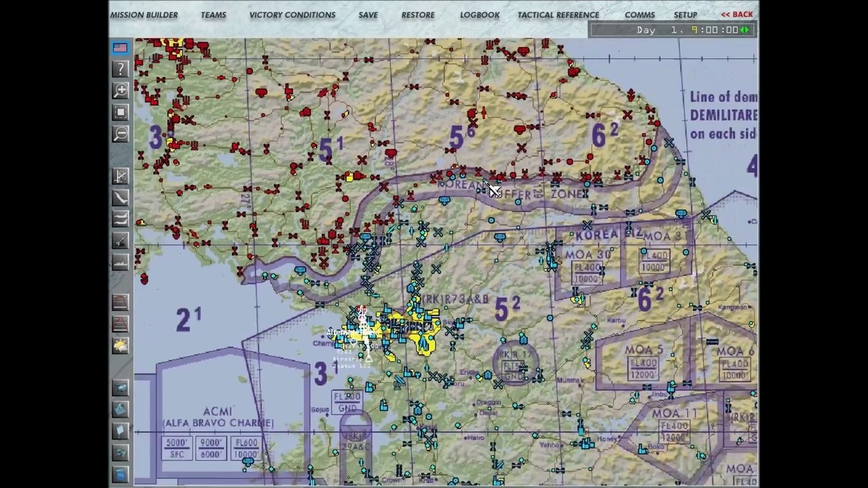Image resolution: width=868 pixels, height=488 pixels.
Task: Click Restore in the top menu
Action: pyautogui.click(x=418, y=15)
